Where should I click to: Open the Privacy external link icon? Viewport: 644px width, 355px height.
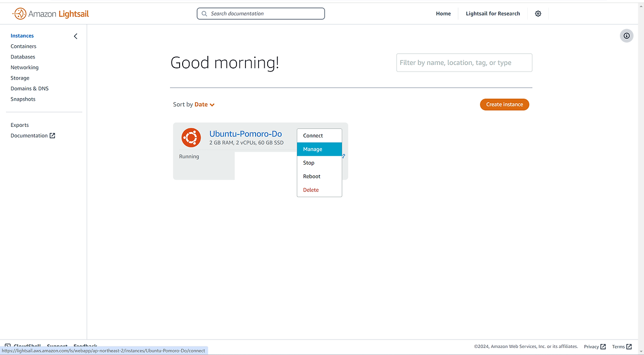tap(603, 346)
